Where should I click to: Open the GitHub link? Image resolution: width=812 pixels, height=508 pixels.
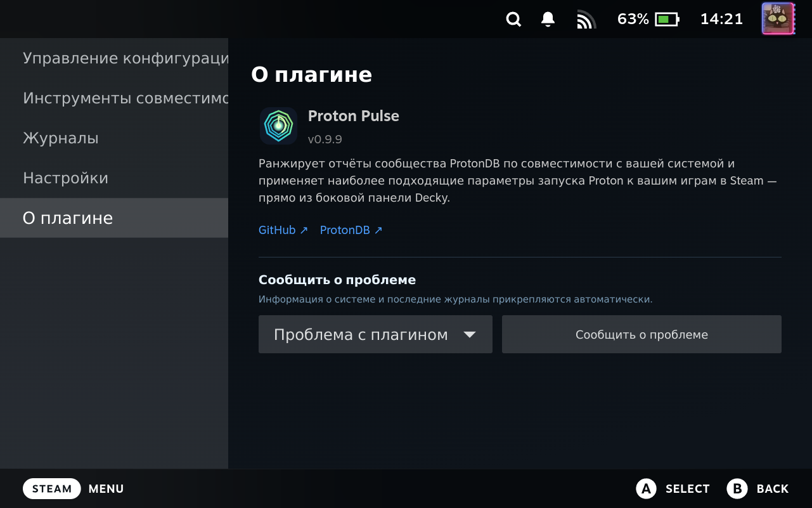pyautogui.click(x=283, y=230)
